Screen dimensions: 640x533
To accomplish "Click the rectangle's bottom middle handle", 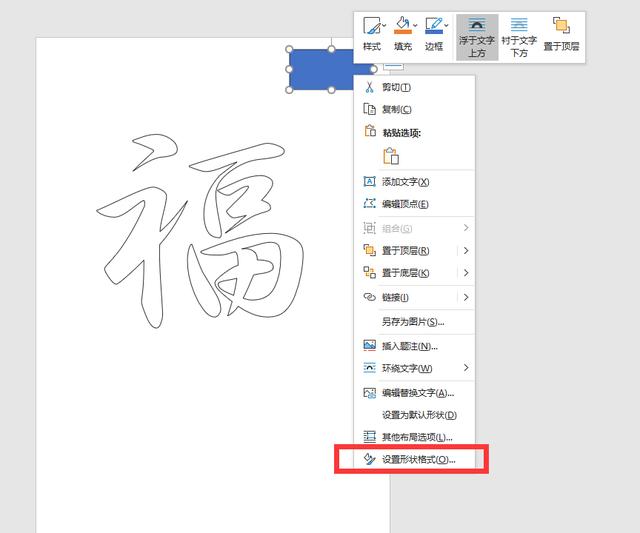I will coord(331,90).
